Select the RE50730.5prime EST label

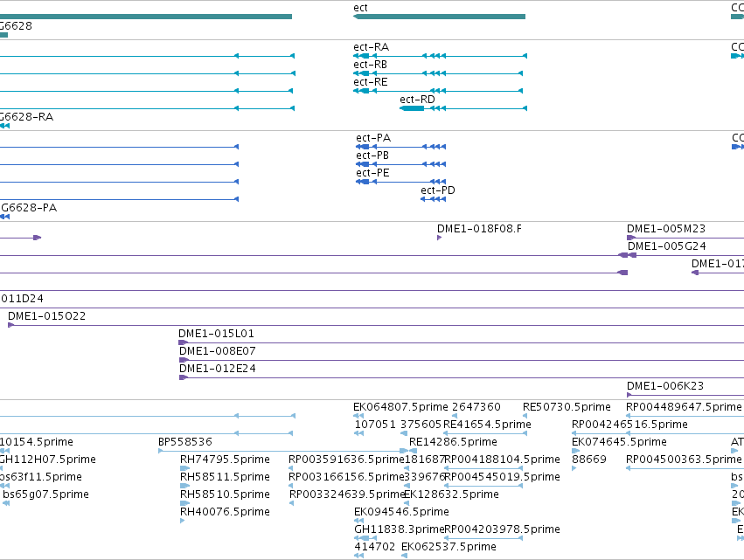567,407
